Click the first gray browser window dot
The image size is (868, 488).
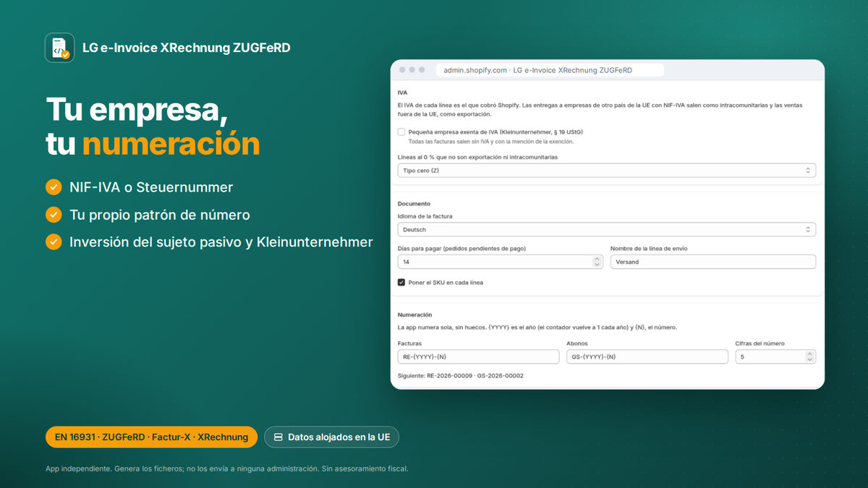tap(402, 70)
